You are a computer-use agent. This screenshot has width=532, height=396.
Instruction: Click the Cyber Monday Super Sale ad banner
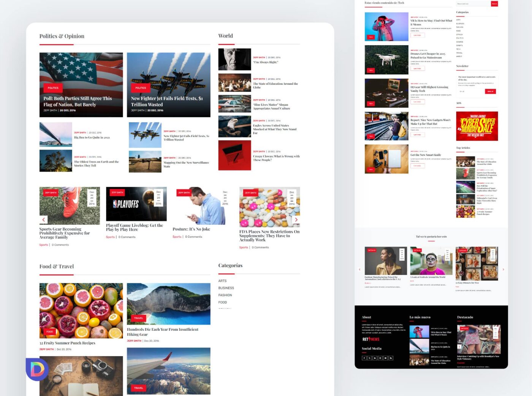tap(477, 126)
